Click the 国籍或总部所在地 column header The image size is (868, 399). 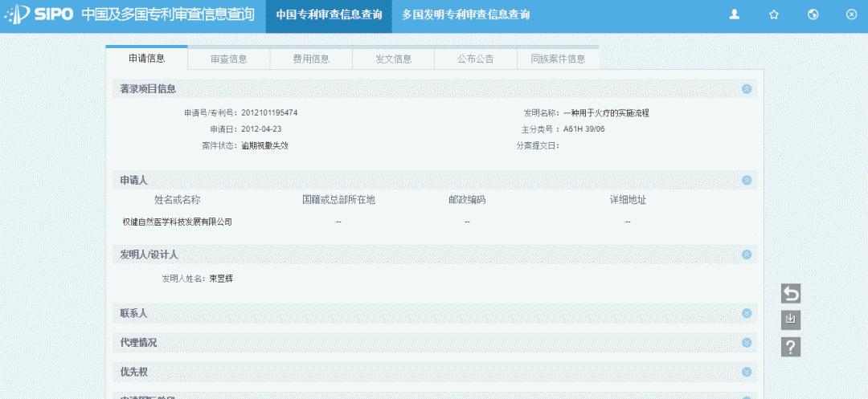(x=339, y=200)
